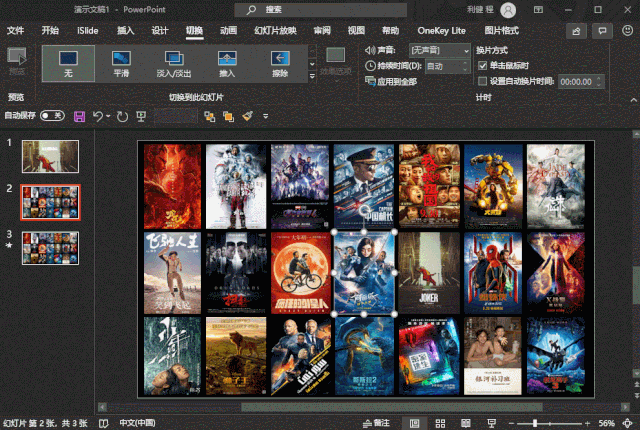Select the Push (推入) transition

[x=227, y=64]
